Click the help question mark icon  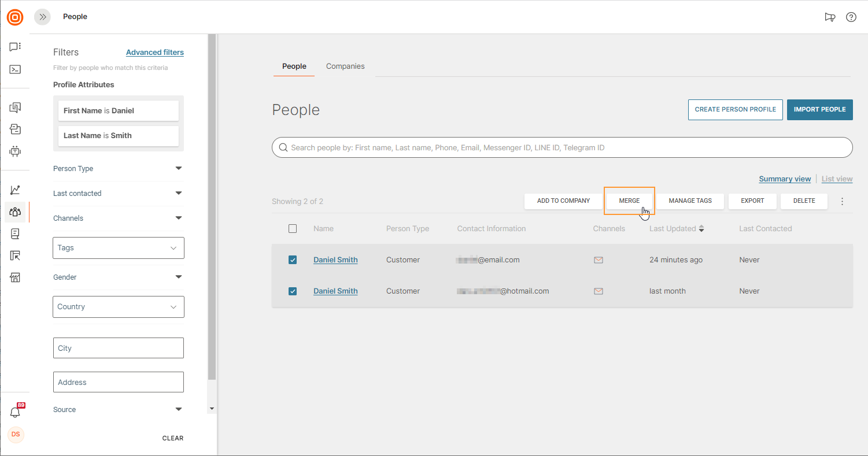(x=851, y=17)
